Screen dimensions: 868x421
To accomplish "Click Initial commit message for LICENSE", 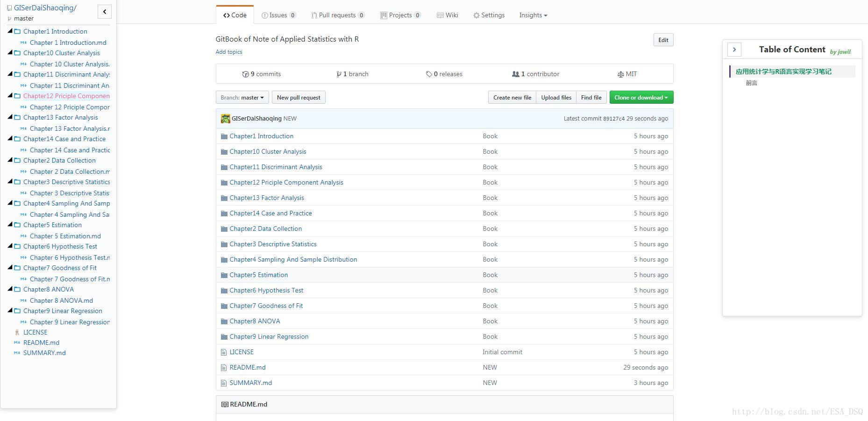I will [502, 352].
